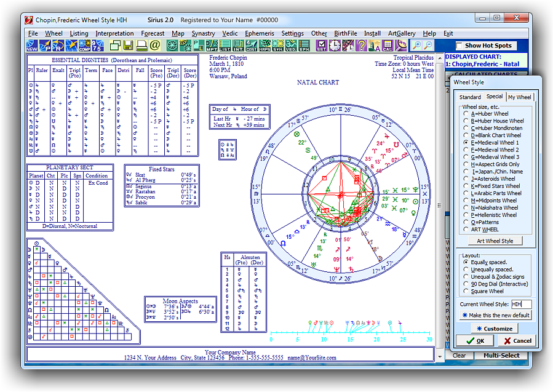The height and width of the screenshot is (392, 553).
Task: Click the P L page layout icon
Action: (x=199, y=46)
